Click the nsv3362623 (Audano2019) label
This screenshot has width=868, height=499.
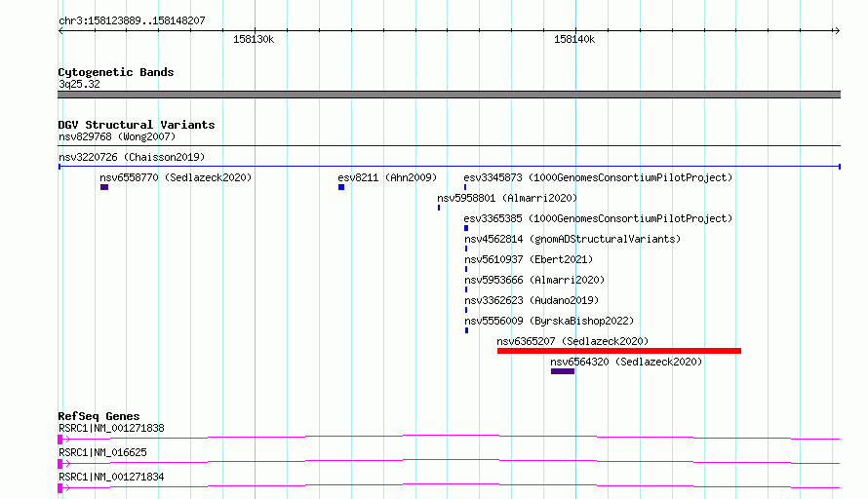(532, 300)
